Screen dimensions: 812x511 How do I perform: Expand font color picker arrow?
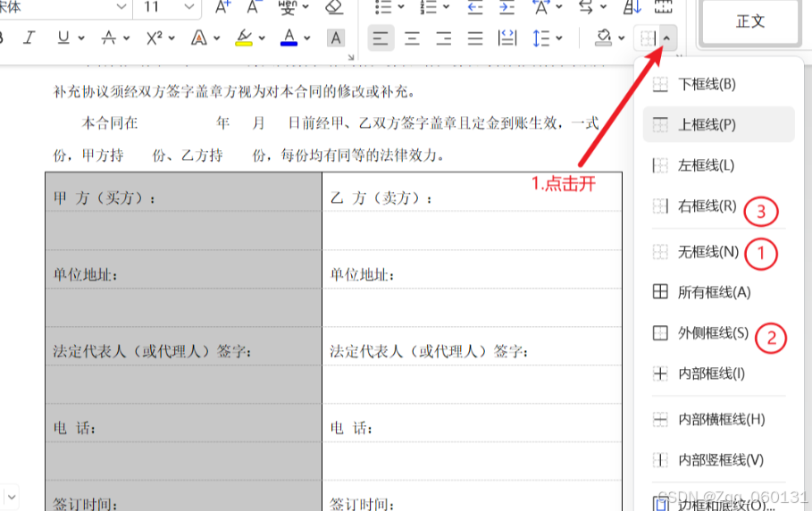tap(307, 38)
